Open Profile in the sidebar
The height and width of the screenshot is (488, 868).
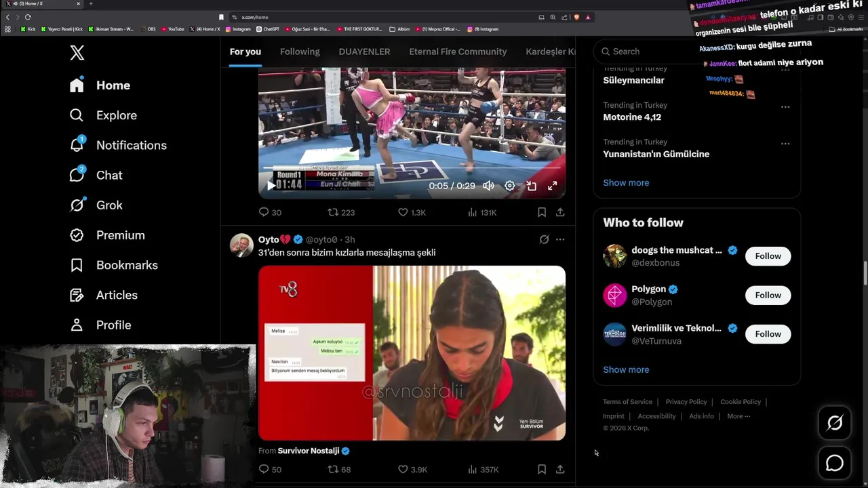pyautogui.click(x=100, y=325)
